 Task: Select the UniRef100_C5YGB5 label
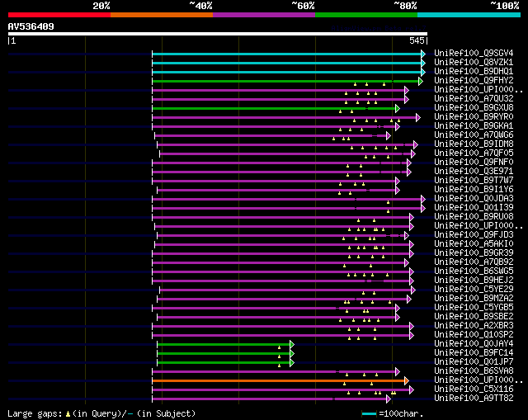click(474, 308)
